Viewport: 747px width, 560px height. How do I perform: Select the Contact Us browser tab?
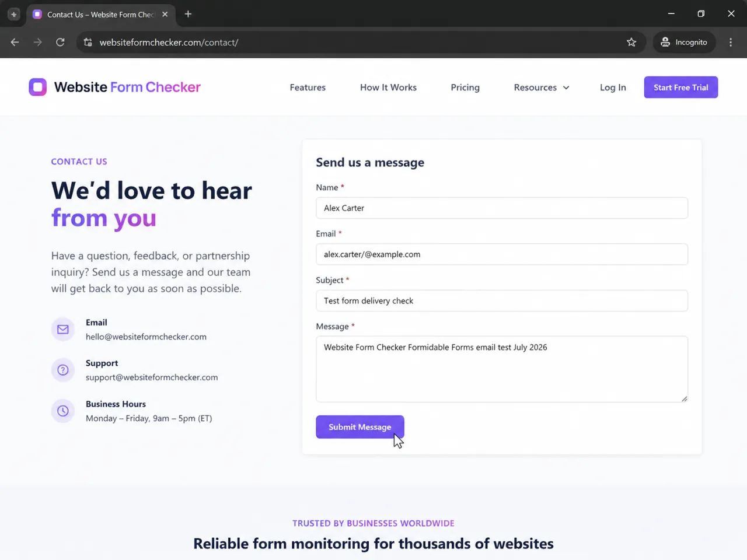pyautogui.click(x=101, y=14)
